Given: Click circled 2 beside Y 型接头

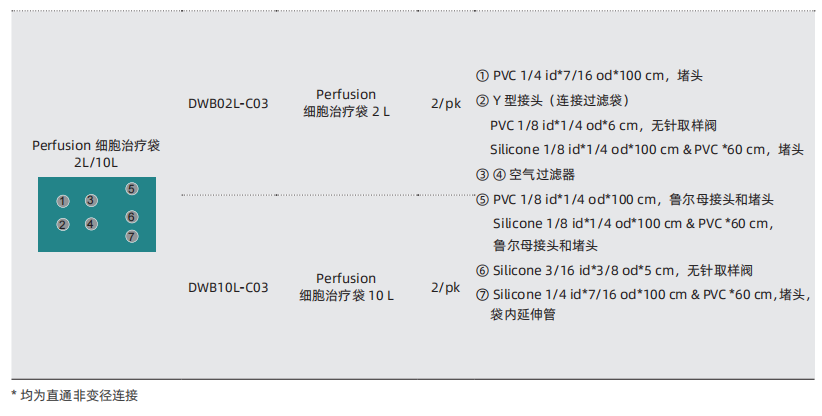Looking at the screenshot, I should click(482, 101).
